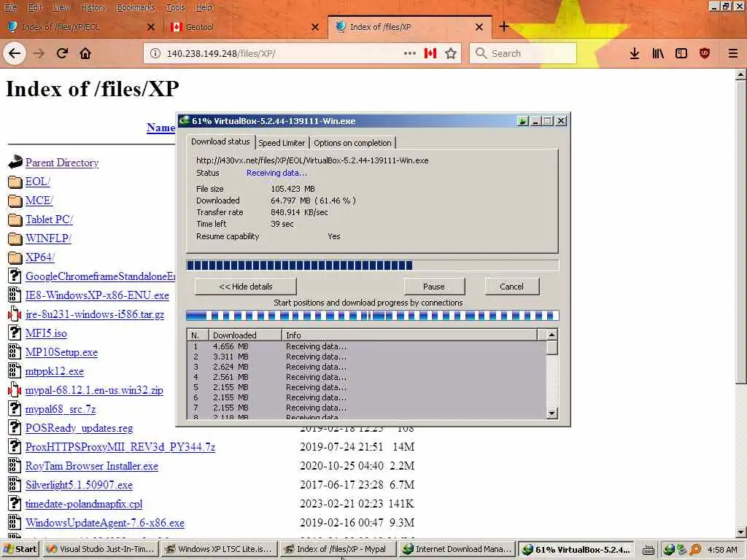The width and height of the screenshot is (747, 560).
Task: Open the Index of /files/XP - Mypal taskbar button
Action: click(x=338, y=549)
